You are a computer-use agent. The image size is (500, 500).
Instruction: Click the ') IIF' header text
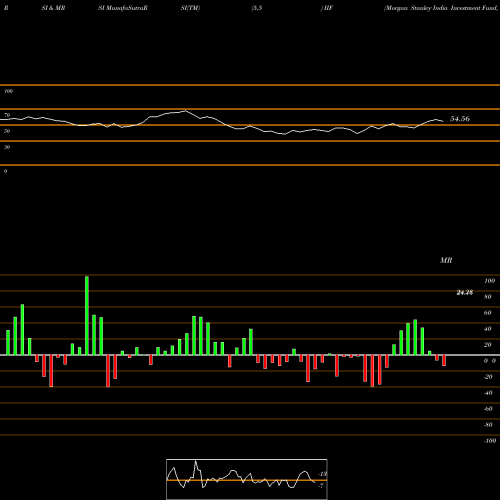tap(327, 8)
